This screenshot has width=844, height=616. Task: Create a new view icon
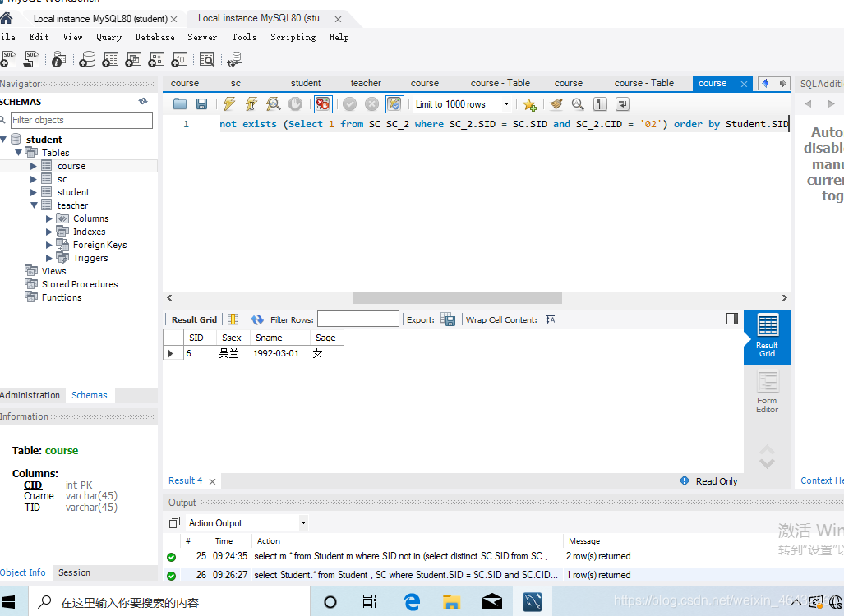[133, 59]
